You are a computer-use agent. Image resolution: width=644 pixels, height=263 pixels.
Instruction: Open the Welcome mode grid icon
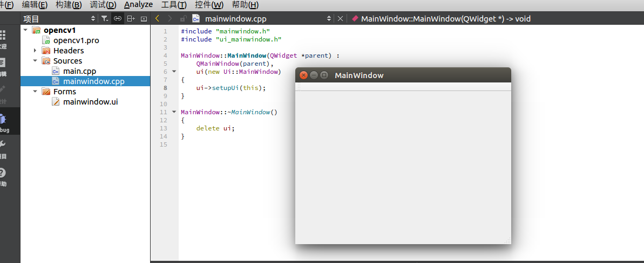coord(3,35)
